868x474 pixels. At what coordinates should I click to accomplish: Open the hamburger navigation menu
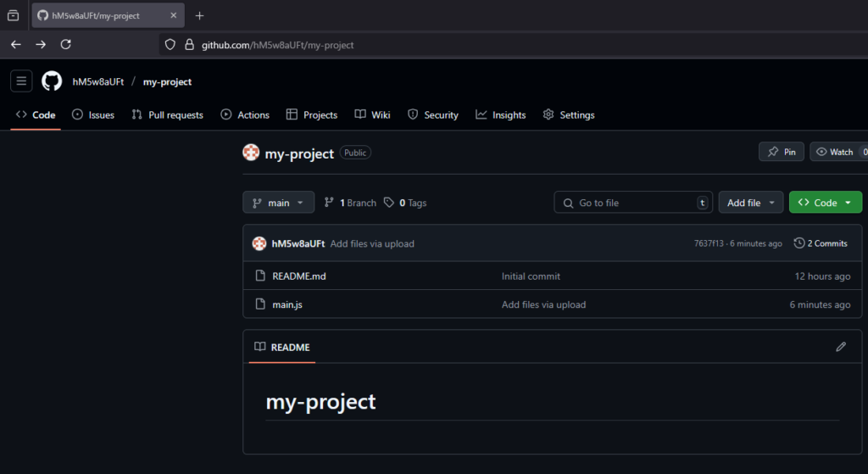[x=21, y=81]
